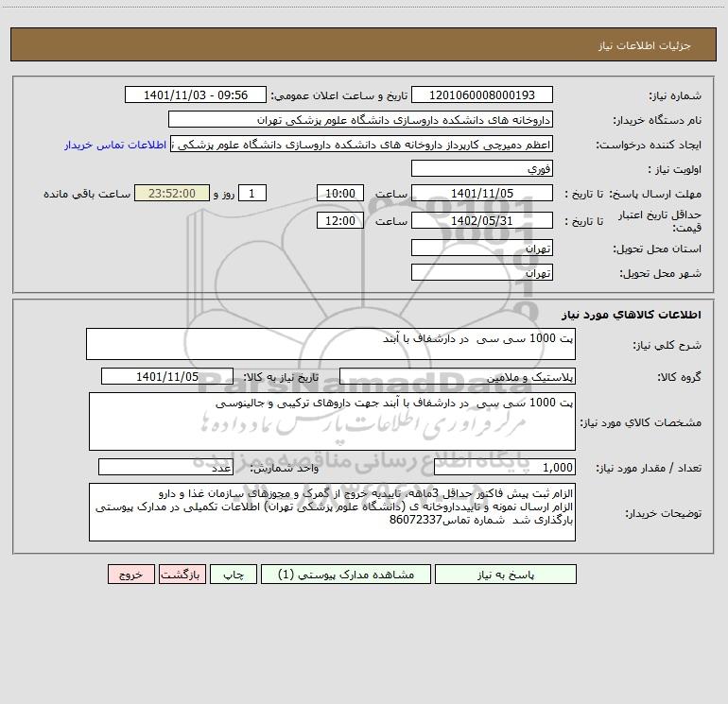Click the quantity field showing 1,000
Screen dimensions: 728x704
(x=505, y=468)
